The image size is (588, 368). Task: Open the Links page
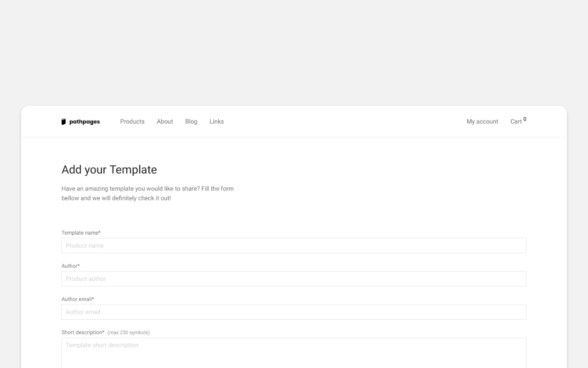click(216, 121)
